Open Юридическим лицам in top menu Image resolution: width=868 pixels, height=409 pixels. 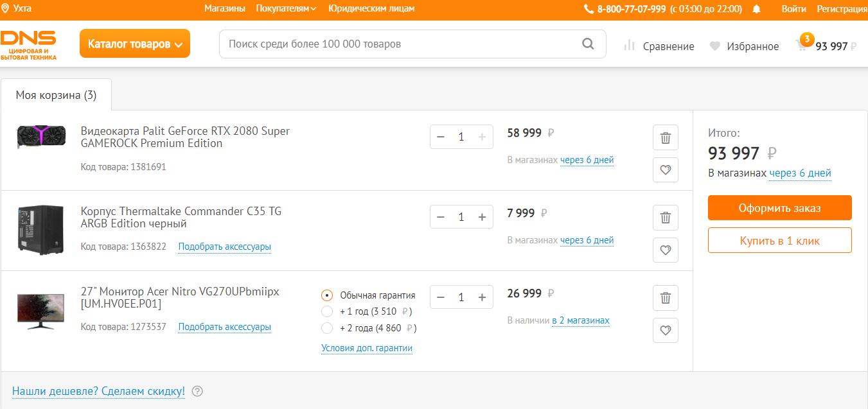coord(371,8)
